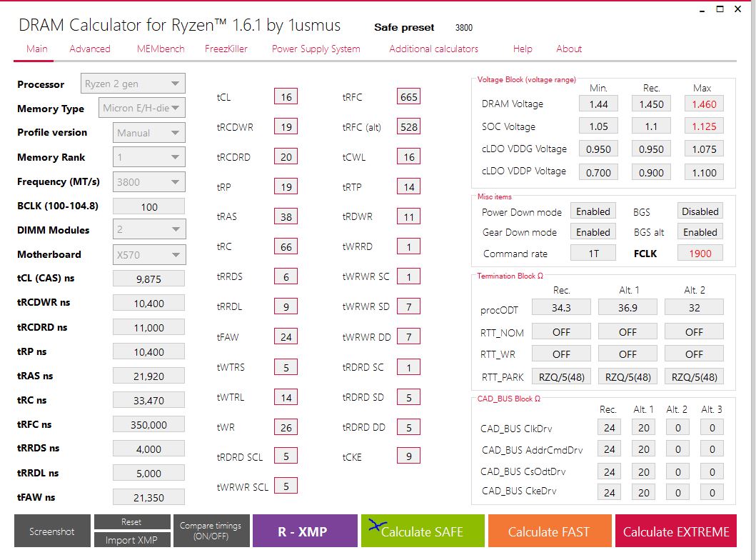Screen dimensions: 756x560
Task: Click the procODT Alt. 1 value 36.9
Action: [628, 307]
